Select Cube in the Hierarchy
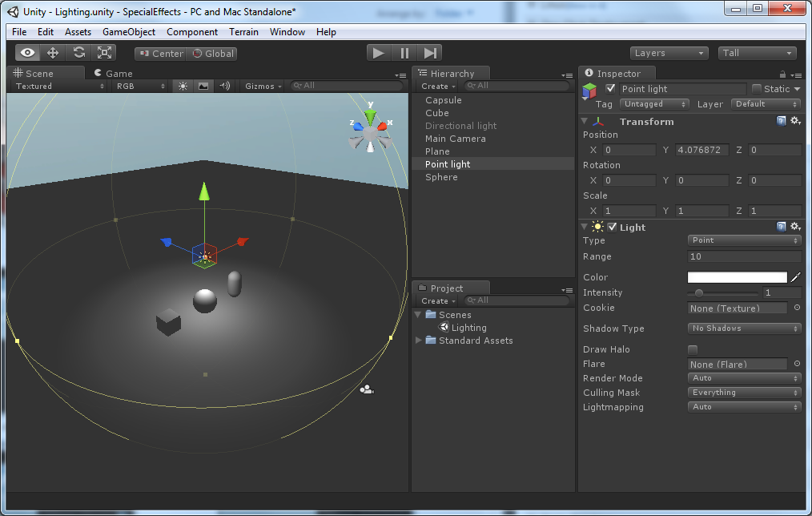This screenshot has width=812, height=516. [x=437, y=113]
